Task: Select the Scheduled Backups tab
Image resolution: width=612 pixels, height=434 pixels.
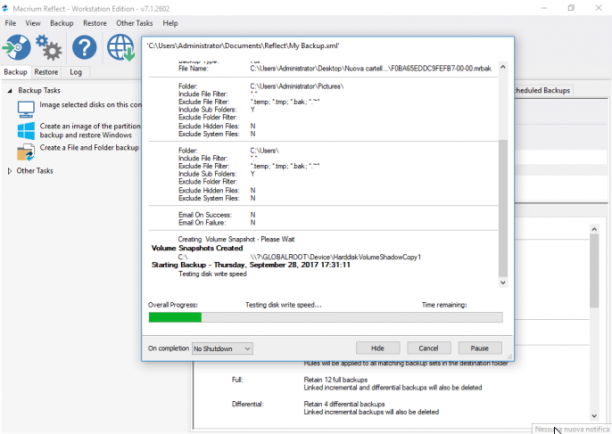Action: pyautogui.click(x=544, y=91)
